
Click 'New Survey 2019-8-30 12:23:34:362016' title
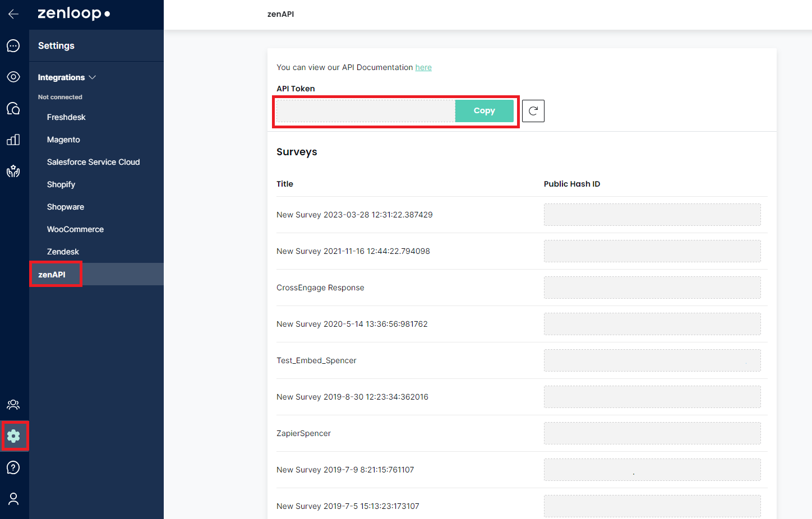[352, 397]
